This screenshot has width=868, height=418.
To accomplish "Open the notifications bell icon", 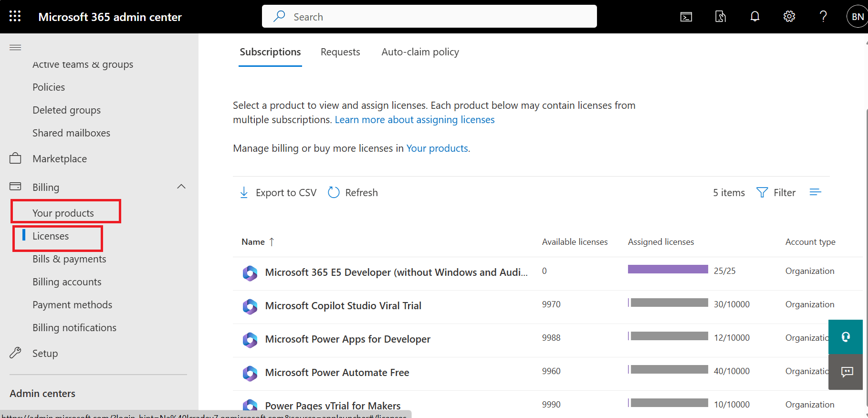I will pyautogui.click(x=755, y=17).
